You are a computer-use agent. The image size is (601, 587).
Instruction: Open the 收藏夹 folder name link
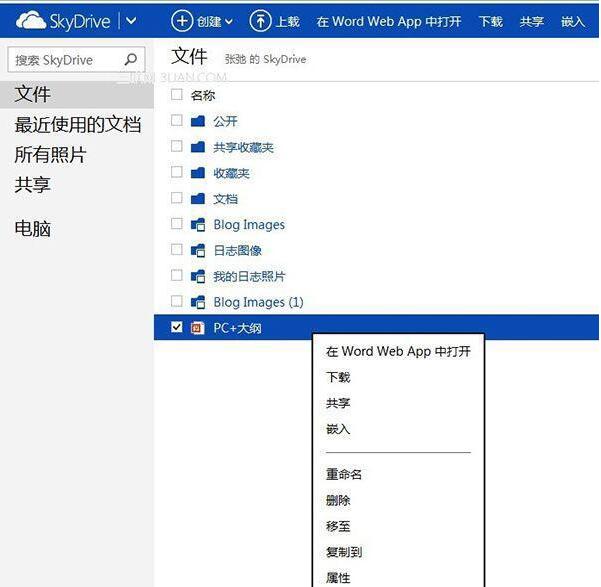click(232, 173)
